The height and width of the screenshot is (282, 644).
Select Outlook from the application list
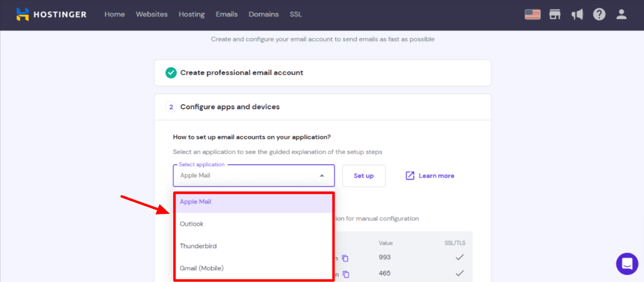(254, 224)
